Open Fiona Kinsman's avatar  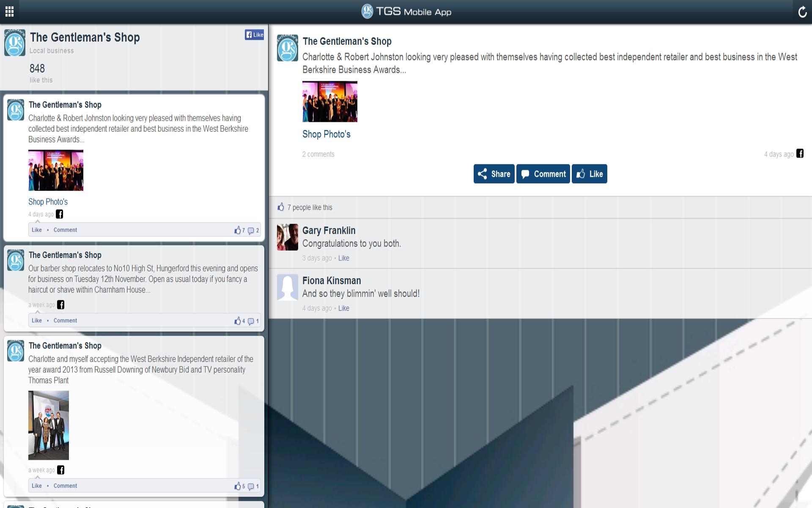[x=288, y=287]
